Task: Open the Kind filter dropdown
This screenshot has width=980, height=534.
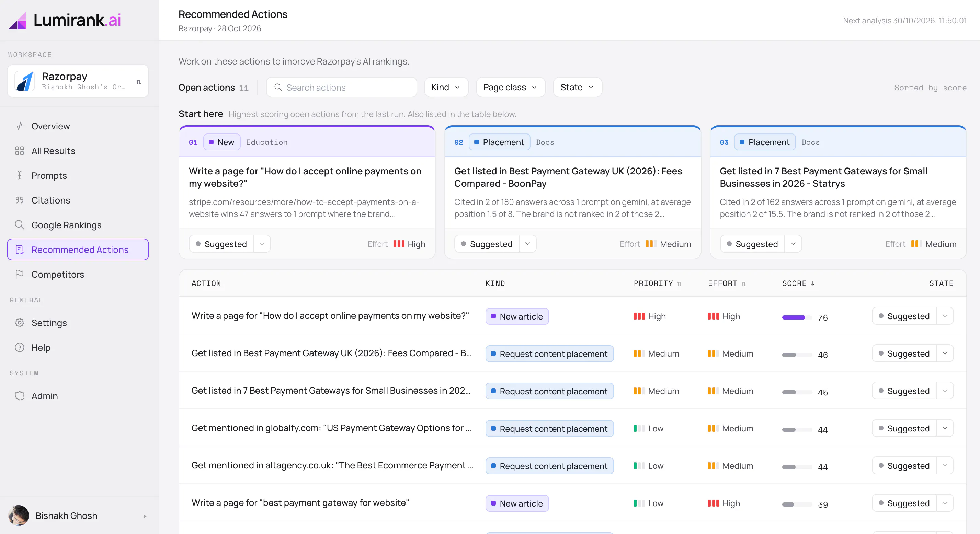Action: (446, 87)
